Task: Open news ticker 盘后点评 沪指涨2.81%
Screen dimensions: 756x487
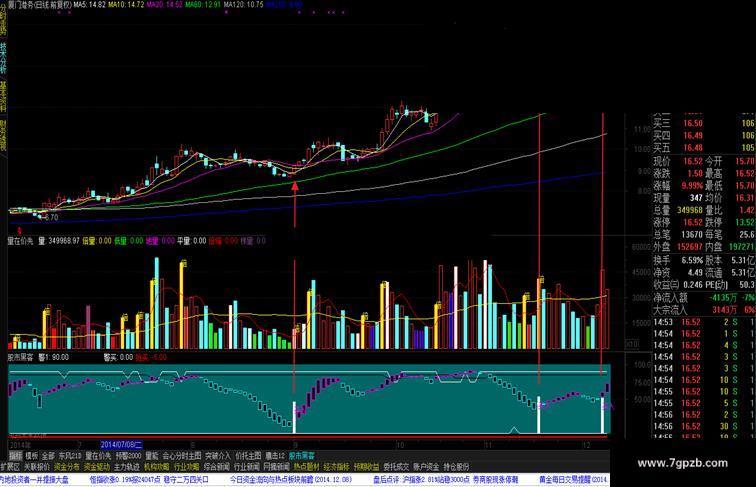Action: coord(446,480)
